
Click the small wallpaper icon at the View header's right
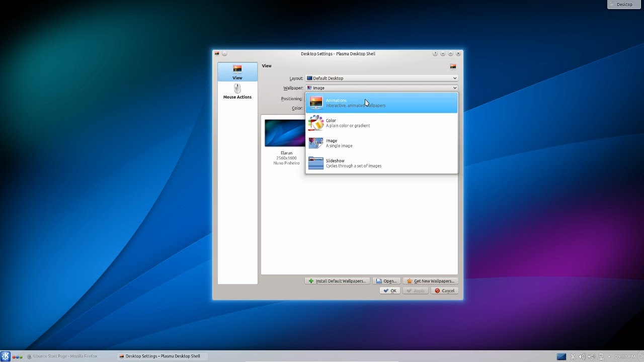[x=453, y=66]
